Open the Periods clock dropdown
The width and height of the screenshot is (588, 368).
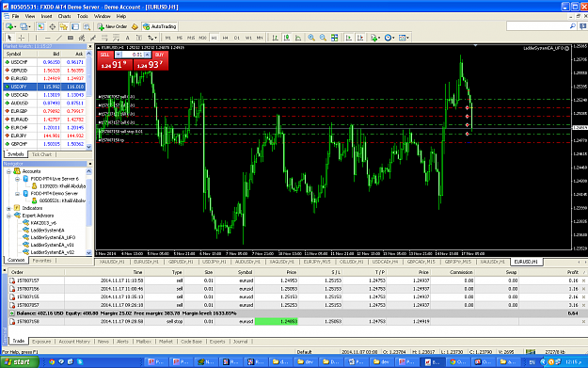point(389,38)
